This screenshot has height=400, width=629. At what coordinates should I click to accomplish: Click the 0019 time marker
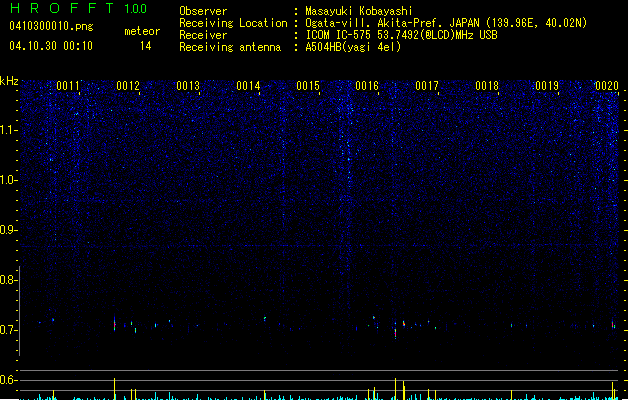click(x=547, y=86)
